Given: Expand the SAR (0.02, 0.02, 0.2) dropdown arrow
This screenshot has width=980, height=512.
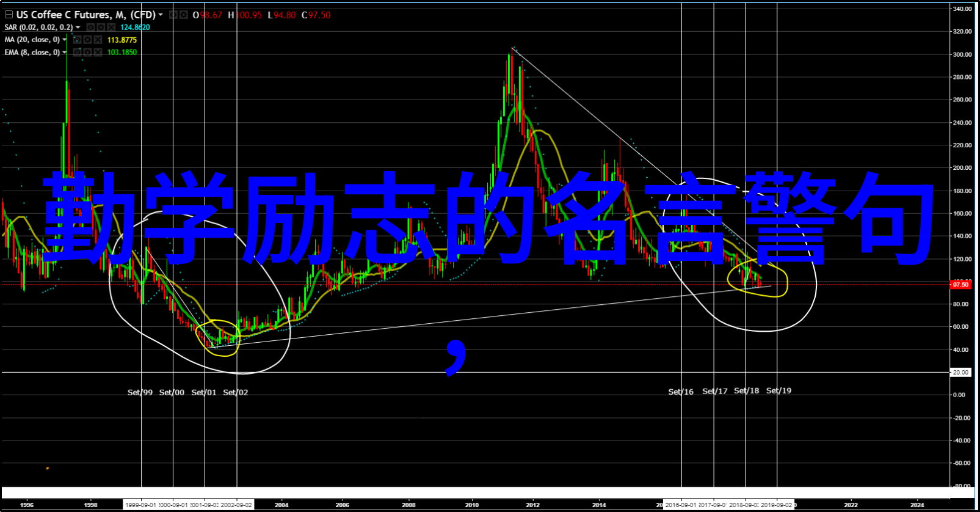Looking at the screenshot, I should (78, 27).
